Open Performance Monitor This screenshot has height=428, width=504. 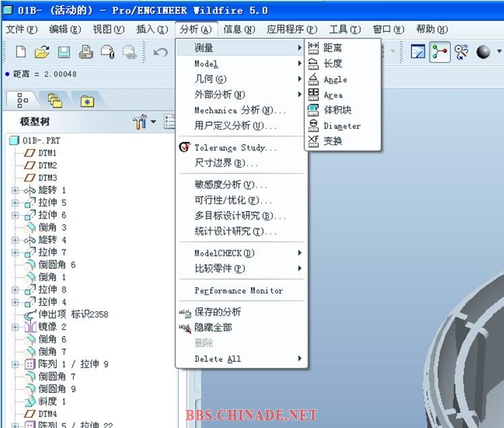241,291
